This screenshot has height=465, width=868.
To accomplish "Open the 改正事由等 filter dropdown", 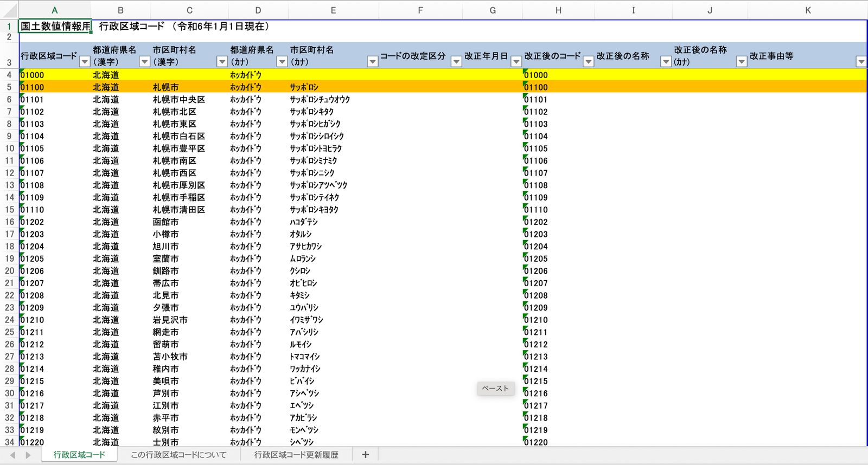I will (x=861, y=62).
